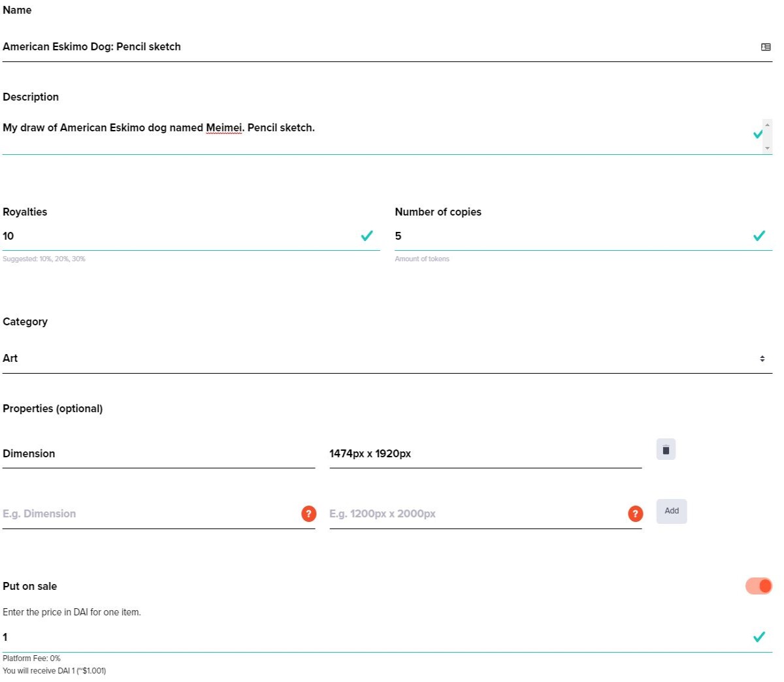
Task: Toggle the Put on sale switch
Action: (x=759, y=586)
